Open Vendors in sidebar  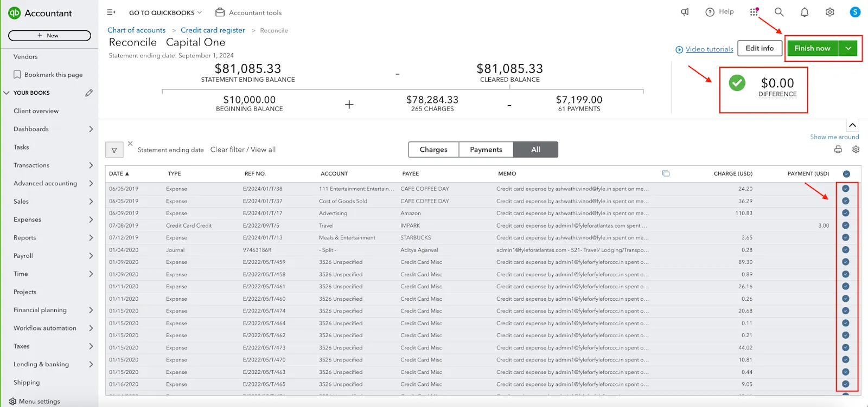[x=25, y=57]
